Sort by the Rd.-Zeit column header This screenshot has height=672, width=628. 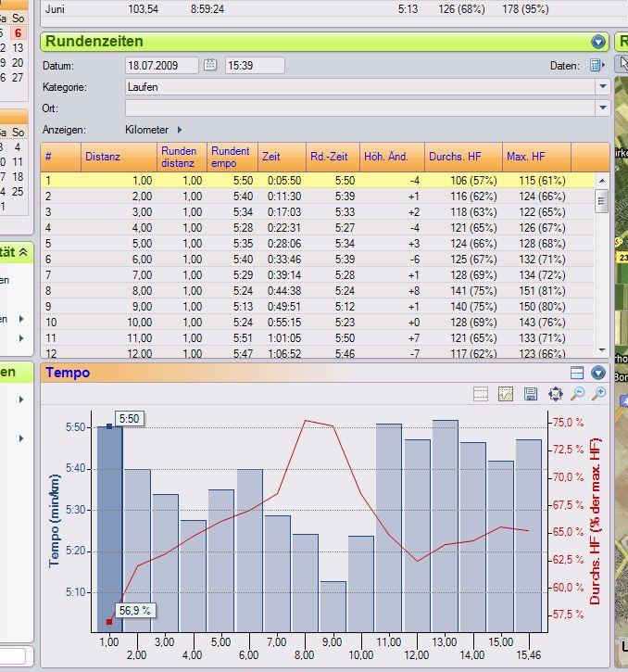[x=333, y=157]
